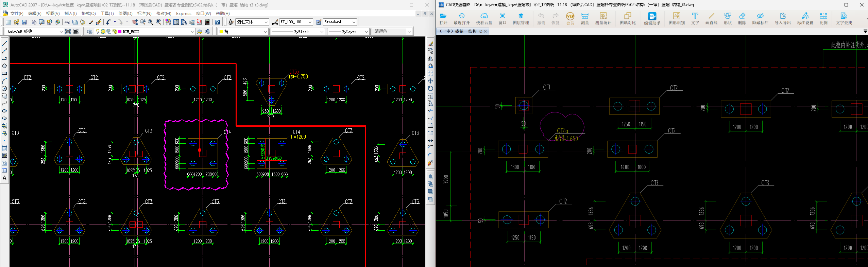Image resolution: width=868 pixels, height=267 pixels.
Task: Click 文字查找 text search
Action: coord(844,19)
